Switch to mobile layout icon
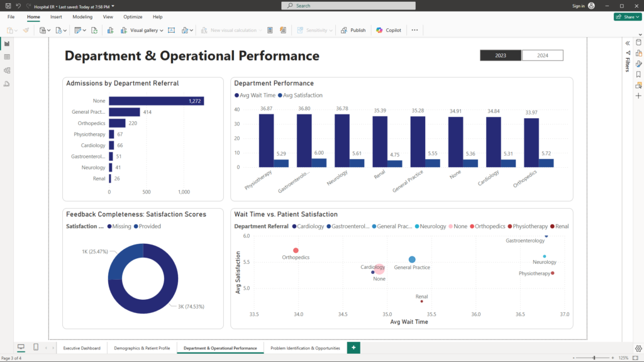This screenshot has height=362, width=644. point(36,348)
